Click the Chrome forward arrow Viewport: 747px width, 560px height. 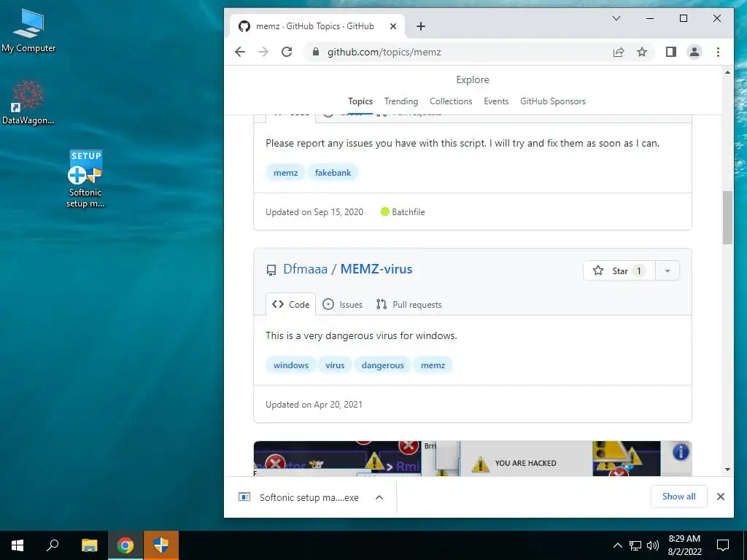(263, 52)
